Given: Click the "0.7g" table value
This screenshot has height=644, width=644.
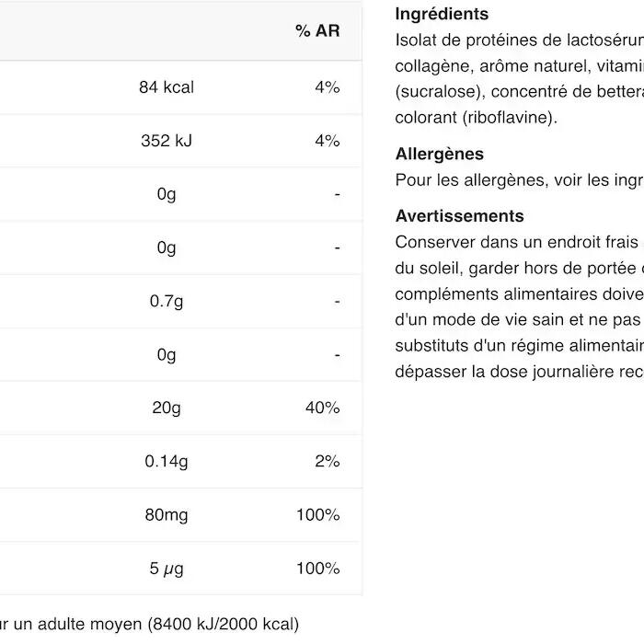Looking at the screenshot, I should 167,301.
